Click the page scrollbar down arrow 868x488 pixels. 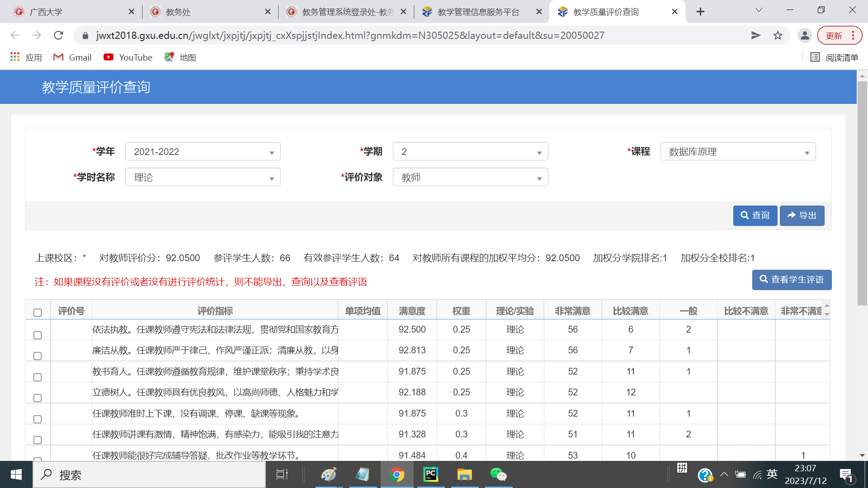(x=862, y=455)
